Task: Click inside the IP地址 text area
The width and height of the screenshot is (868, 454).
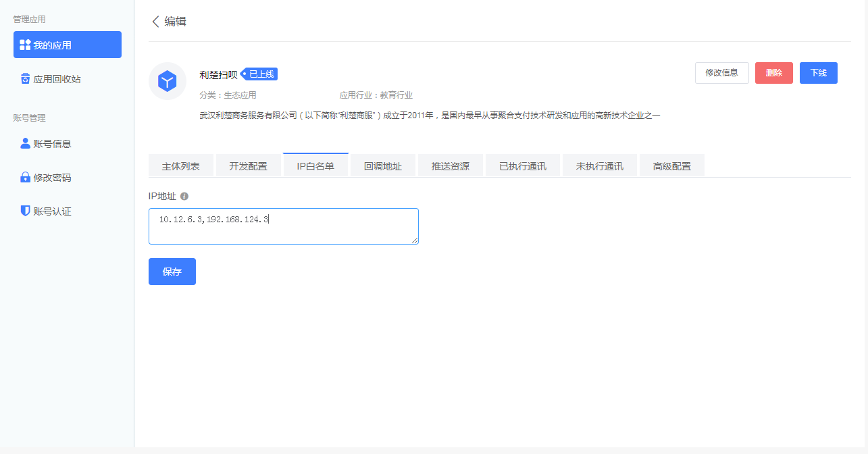Action: [283, 225]
